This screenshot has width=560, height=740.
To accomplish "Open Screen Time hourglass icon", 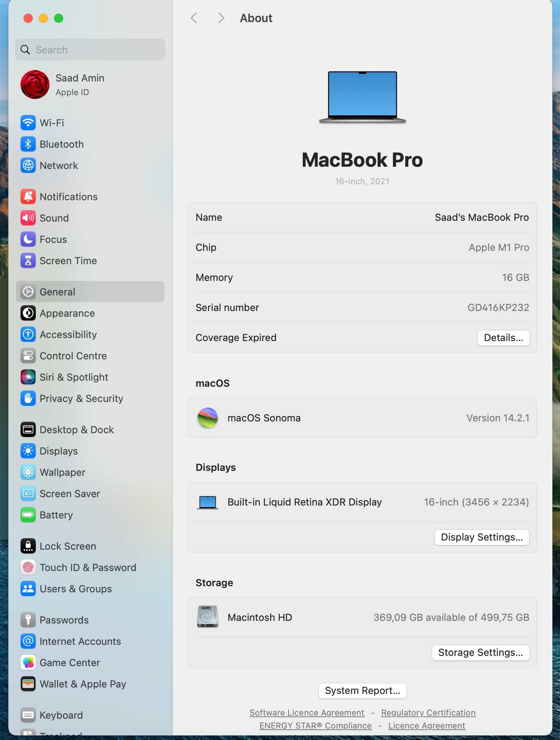I will (28, 261).
